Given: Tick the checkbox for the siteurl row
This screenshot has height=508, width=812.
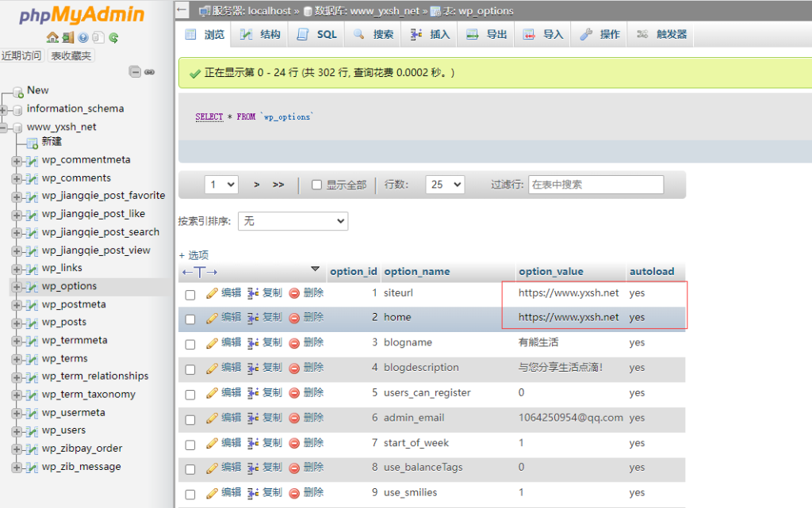Looking at the screenshot, I should tap(190, 295).
